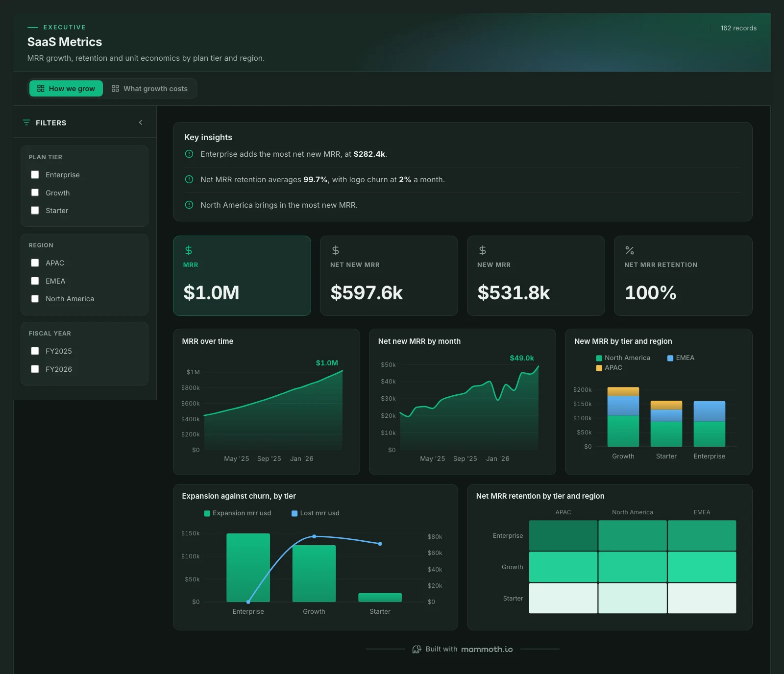Click the insight icon beside Enterprise net new MRR
784x674 pixels.
click(189, 154)
